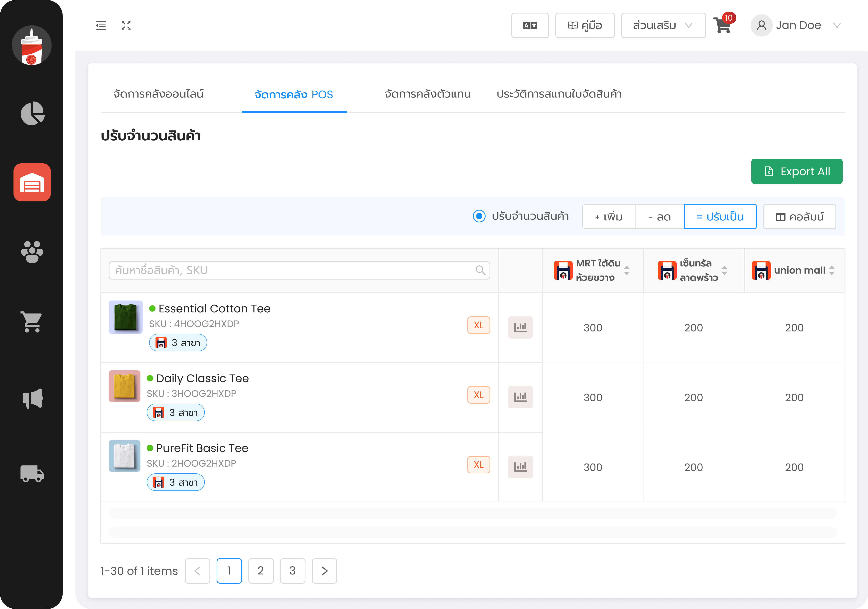The image size is (868, 609).
Task: Toggle the fullscreen expand icon
Action: [126, 25]
